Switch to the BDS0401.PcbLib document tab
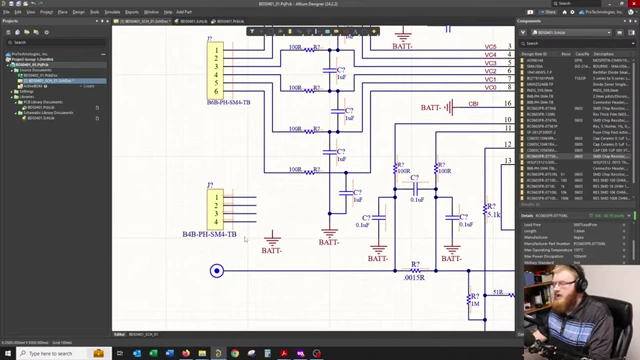Image resolution: width=640 pixels, height=360 pixels. [x=228, y=21]
